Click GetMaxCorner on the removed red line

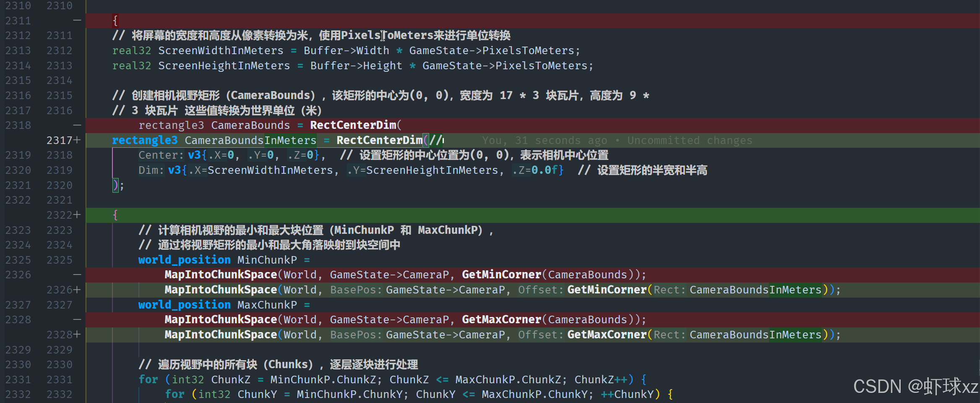[x=501, y=319]
